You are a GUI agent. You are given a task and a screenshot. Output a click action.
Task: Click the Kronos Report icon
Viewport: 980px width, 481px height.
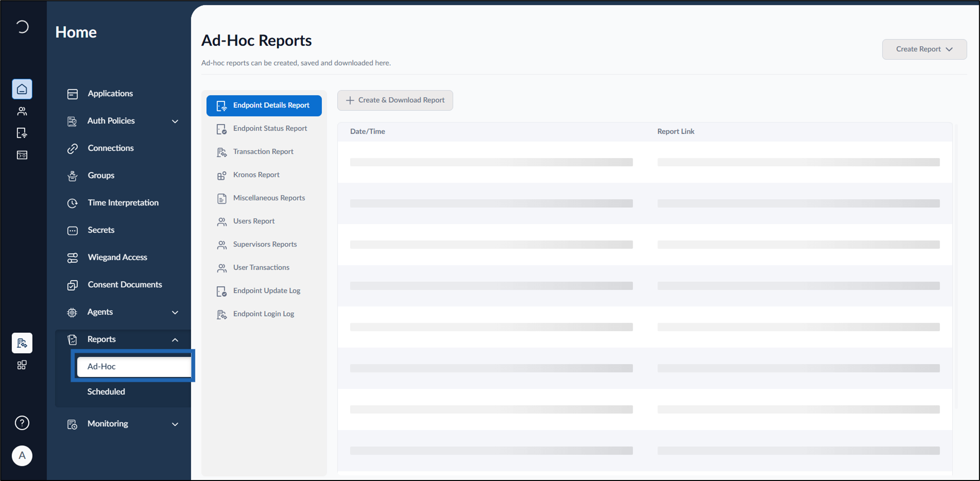pyautogui.click(x=222, y=175)
